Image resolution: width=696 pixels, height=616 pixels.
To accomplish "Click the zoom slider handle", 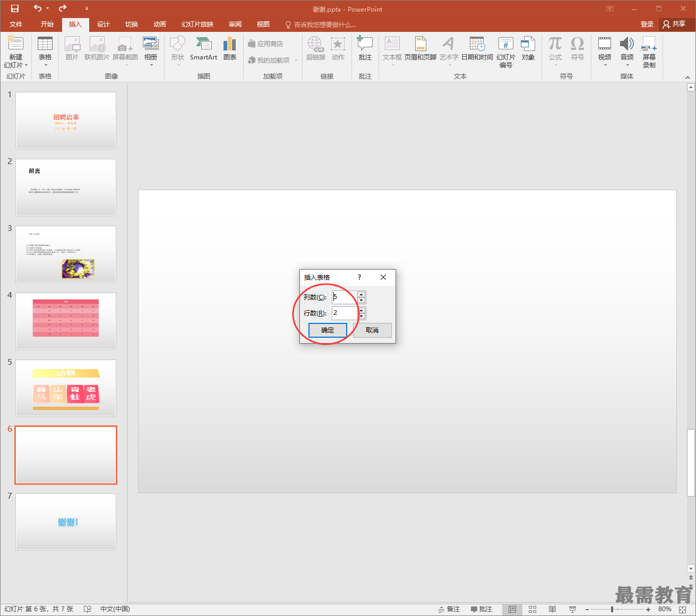I will pyautogui.click(x=612, y=609).
